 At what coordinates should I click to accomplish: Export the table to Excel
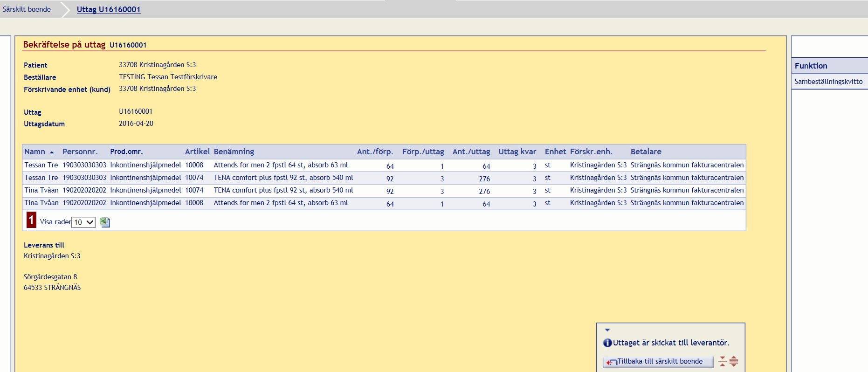(x=105, y=222)
